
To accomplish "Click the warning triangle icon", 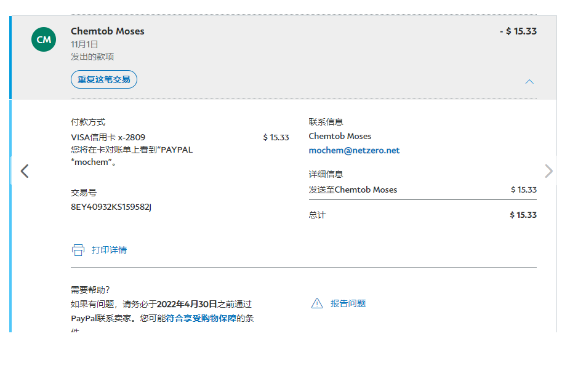I will click(317, 303).
